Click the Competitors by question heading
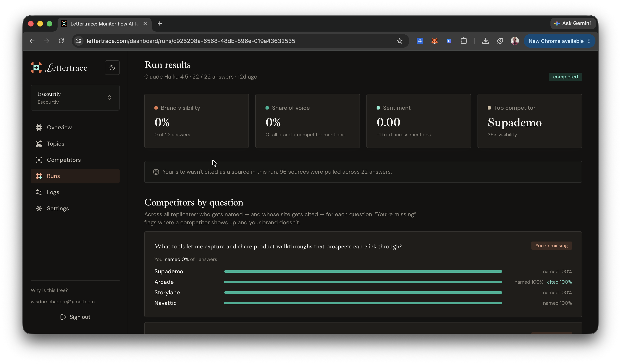621x364 pixels. click(194, 203)
